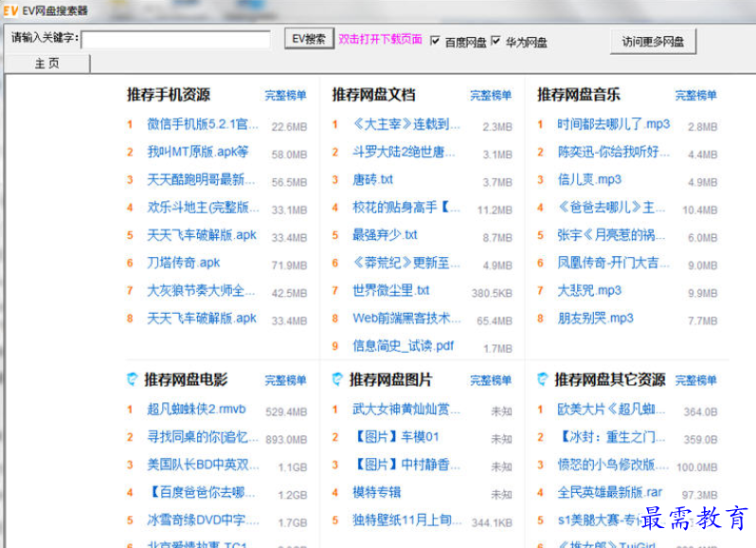Click the 访问更多网盘 button
Image resolution: width=756 pixels, height=548 pixels.
653,42
